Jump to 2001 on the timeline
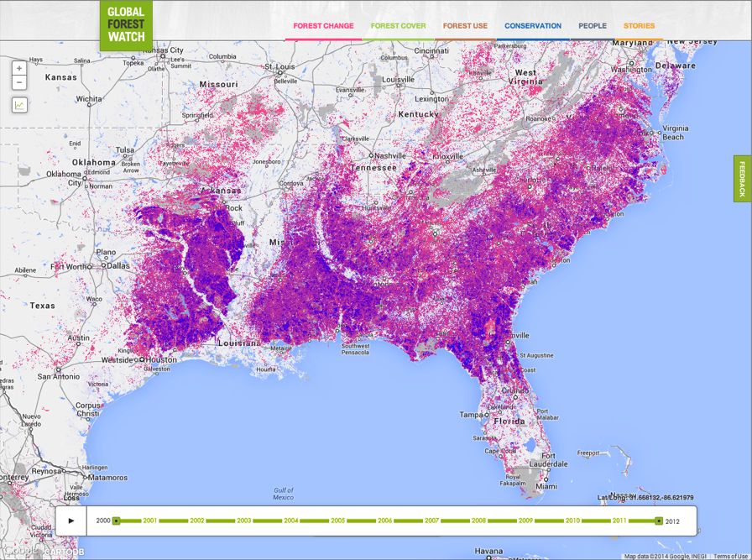The width and height of the screenshot is (752, 560). coord(149,521)
